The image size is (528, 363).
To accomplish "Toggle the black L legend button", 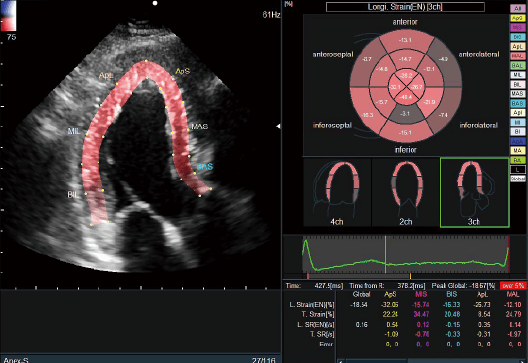I will (x=518, y=169).
